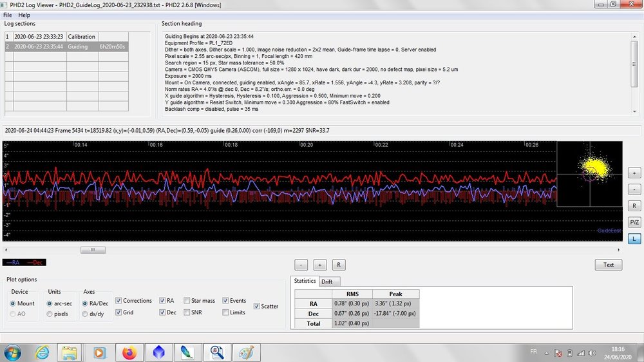This screenshot has height=362, width=644.
Task: Click the Text button
Action: [x=609, y=265]
